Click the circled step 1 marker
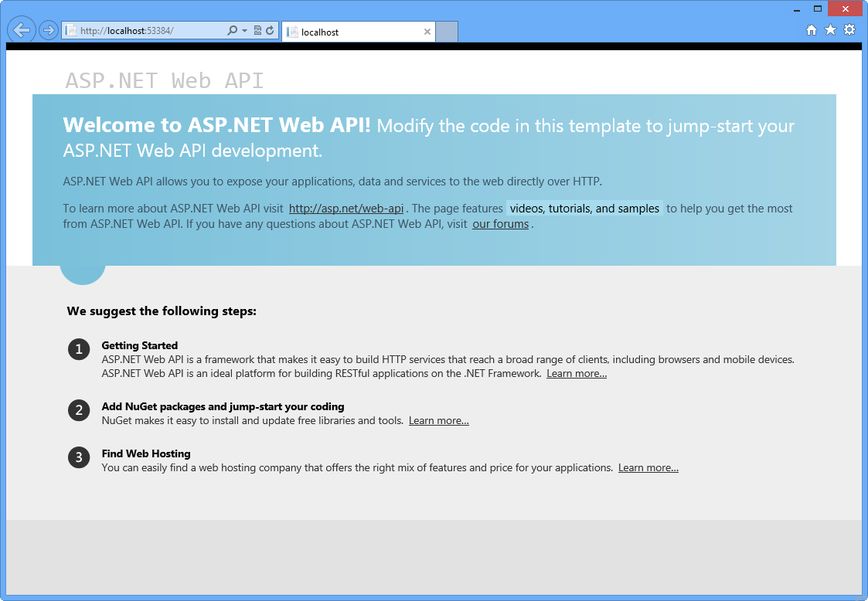 coord(79,349)
